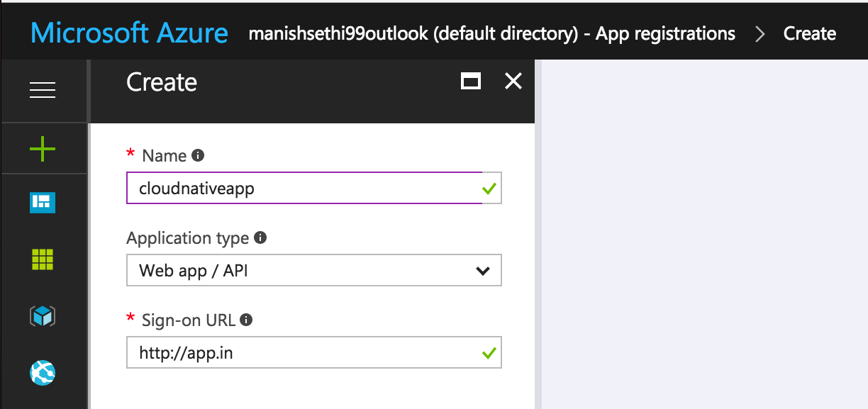
Task: Go to the Microsoft Azure home logo
Action: coord(129,33)
